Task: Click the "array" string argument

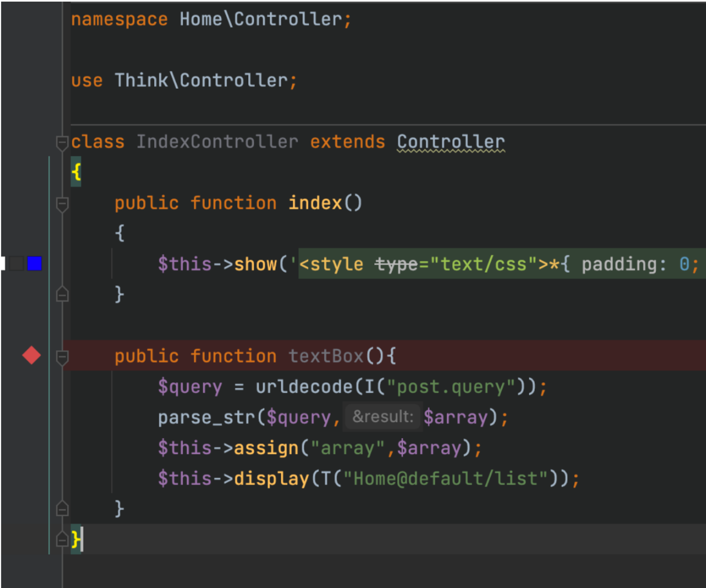Action: tap(348, 448)
